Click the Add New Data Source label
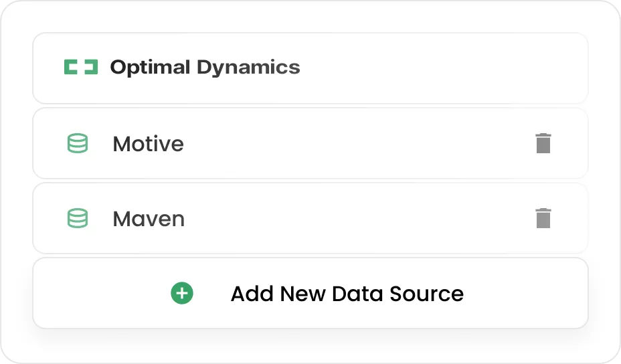The height and width of the screenshot is (364, 621). pos(347,294)
